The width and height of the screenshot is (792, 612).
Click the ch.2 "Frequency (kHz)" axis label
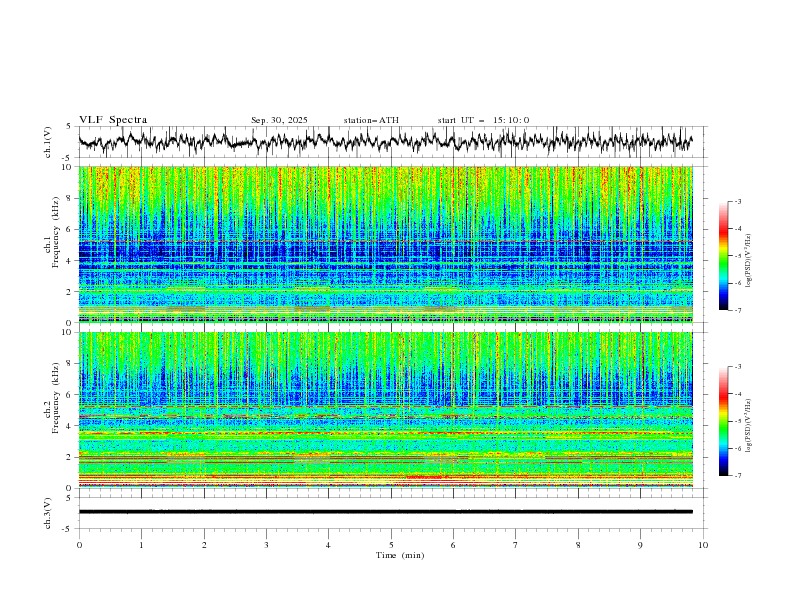[x=55, y=398]
